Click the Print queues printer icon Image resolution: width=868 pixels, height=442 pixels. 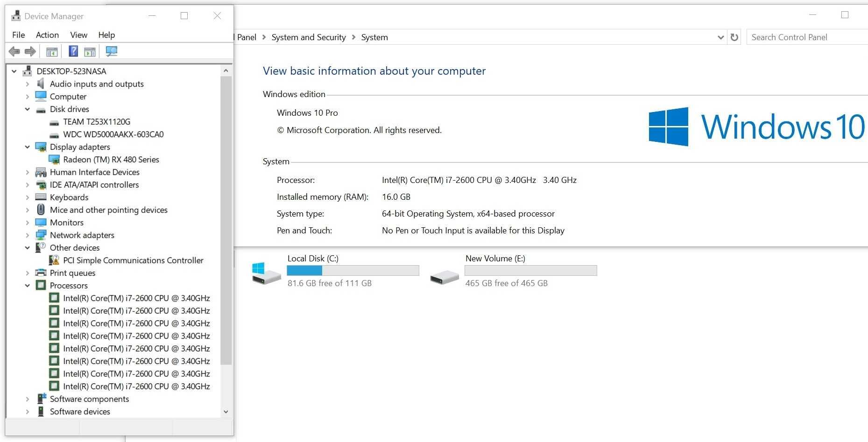(x=41, y=273)
